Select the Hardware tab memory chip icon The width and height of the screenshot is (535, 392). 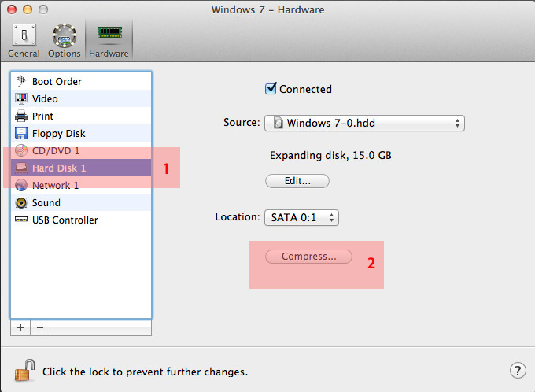pyautogui.click(x=109, y=32)
